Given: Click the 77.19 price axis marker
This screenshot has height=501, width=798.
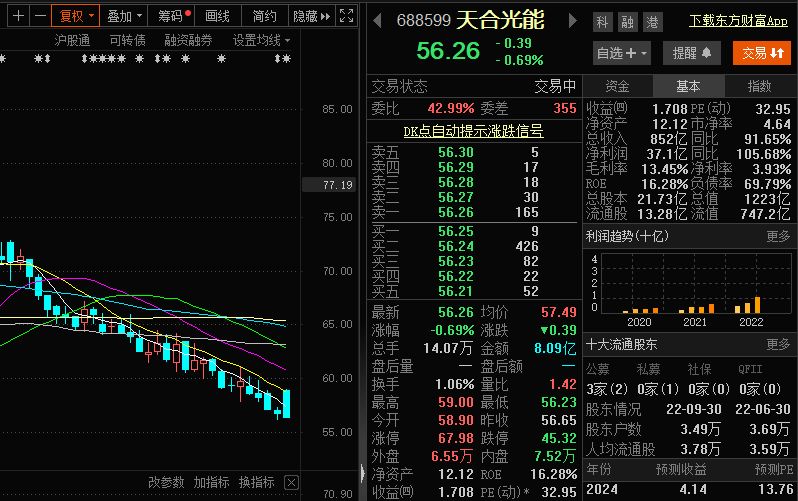Looking at the screenshot, I should (329, 185).
